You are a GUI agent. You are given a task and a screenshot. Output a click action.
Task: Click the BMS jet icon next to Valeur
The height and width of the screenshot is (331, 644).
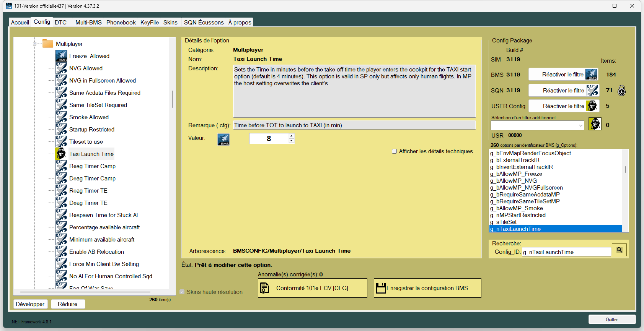coord(223,140)
